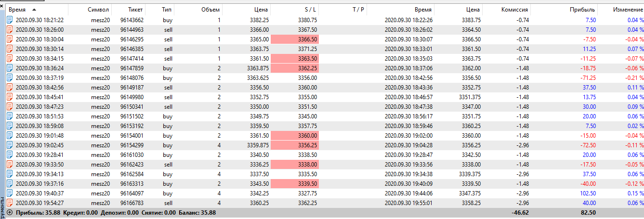Select the sell order icon for ticket 96166783

point(10,203)
